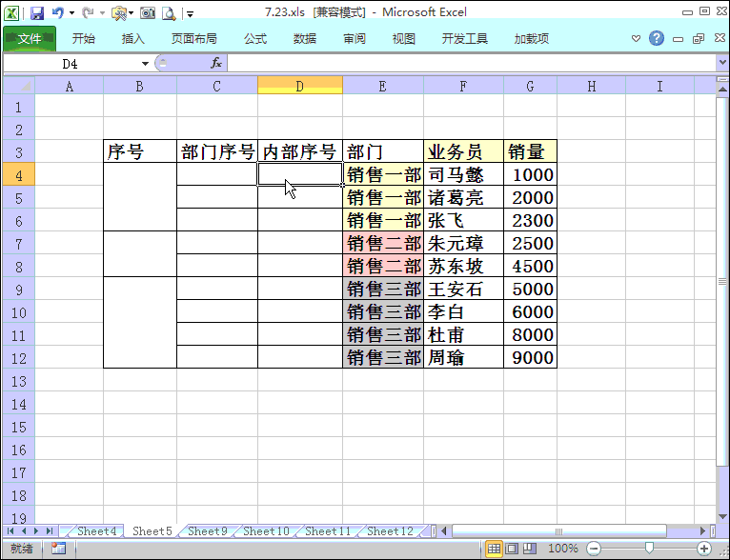Open Excel Help question mark icon
Image resolution: width=730 pixels, height=560 pixels.
point(657,38)
